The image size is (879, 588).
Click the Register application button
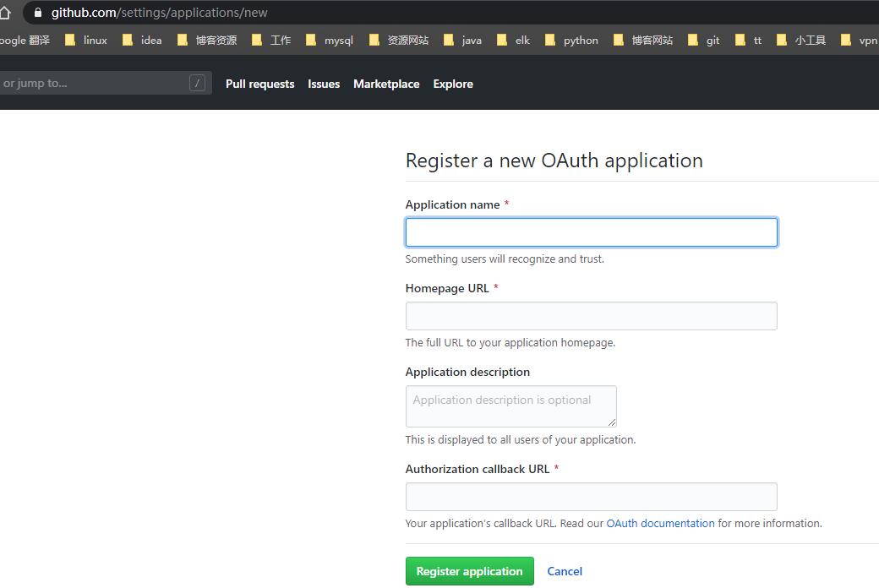coord(469,571)
